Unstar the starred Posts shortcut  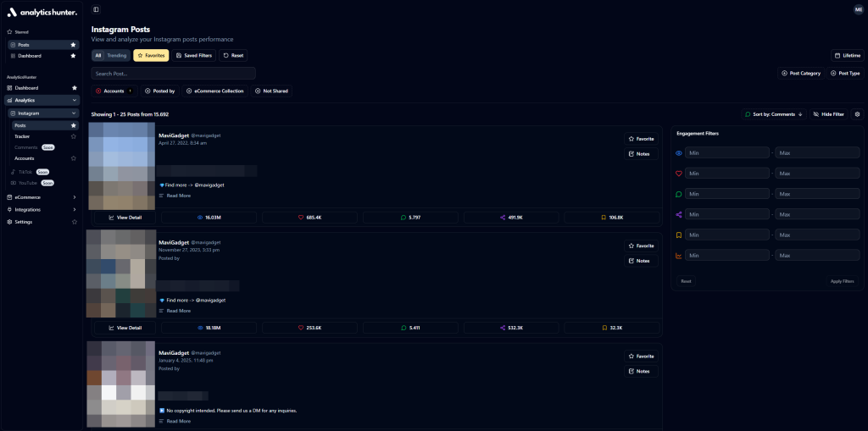pyautogui.click(x=73, y=45)
